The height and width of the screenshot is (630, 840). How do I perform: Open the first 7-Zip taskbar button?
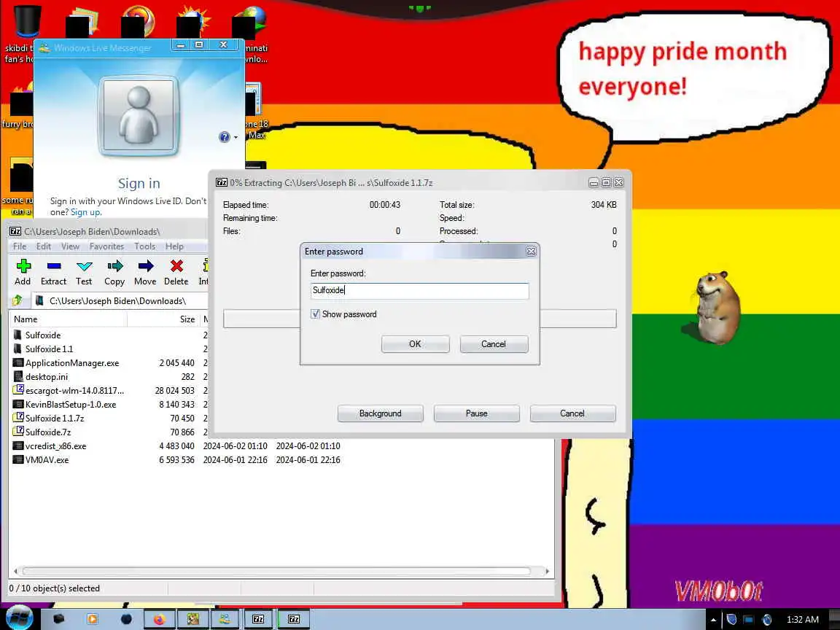(x=258, y=619)
